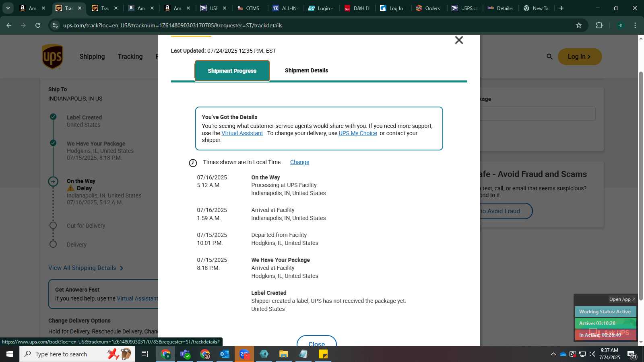
Task: Open the Virtual Assistant link in details box
Action: click(242, 133)
